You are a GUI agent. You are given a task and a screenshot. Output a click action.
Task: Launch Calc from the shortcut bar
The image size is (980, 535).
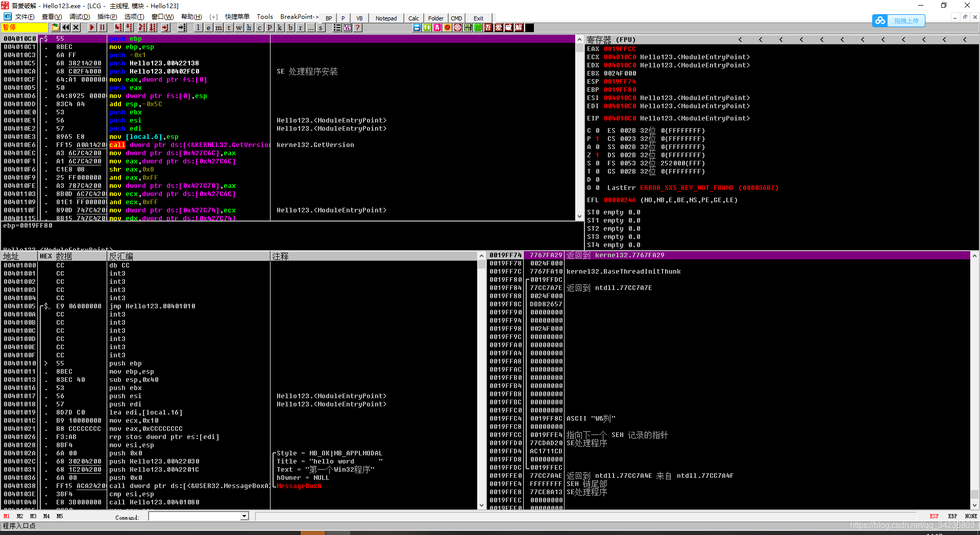tap(414, 18)
